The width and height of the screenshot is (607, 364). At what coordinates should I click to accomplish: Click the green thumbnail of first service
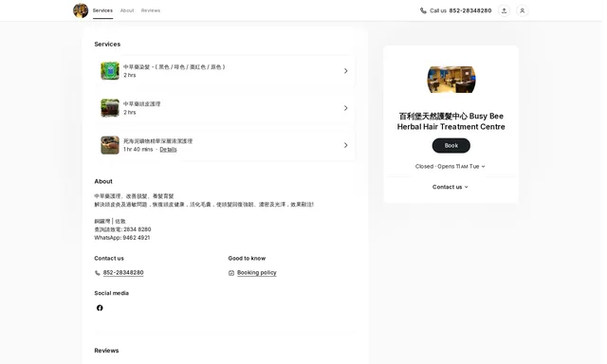[x=110, y=71]
